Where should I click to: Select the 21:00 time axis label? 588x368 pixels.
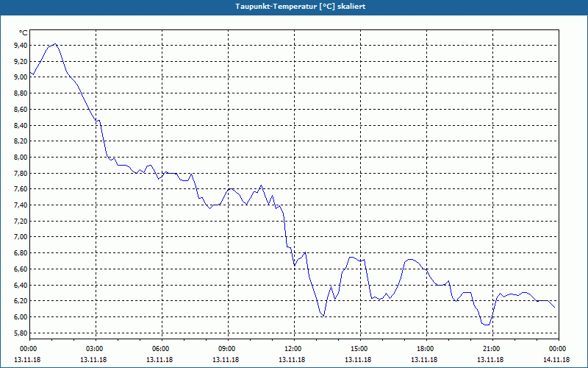[x=492, y=349]
